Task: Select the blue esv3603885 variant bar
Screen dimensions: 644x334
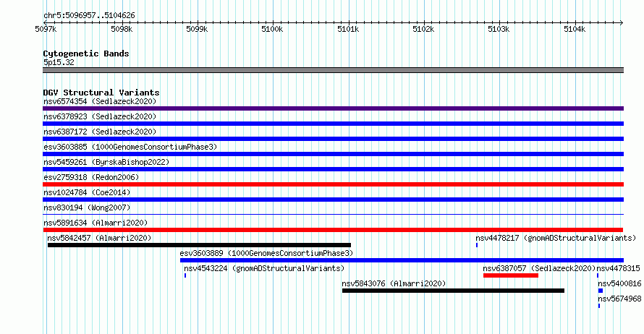Action: point(333,154)
